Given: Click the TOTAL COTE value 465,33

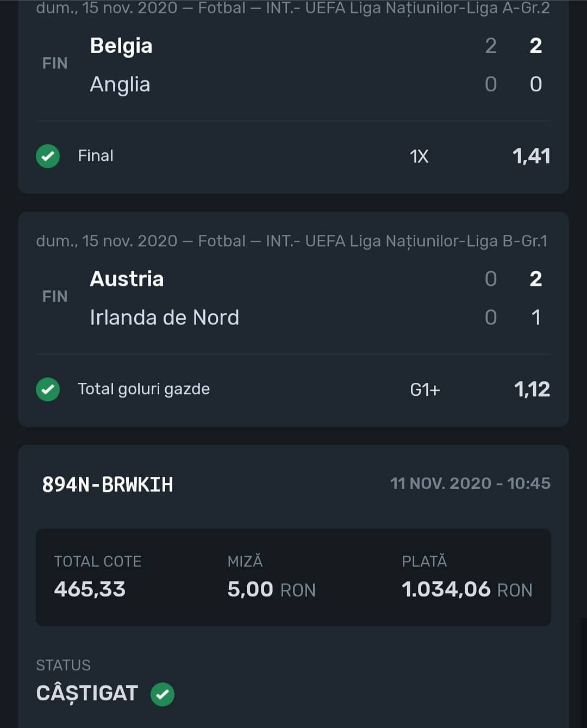Looking at the screenshot, I should click(x=90, y=589).
